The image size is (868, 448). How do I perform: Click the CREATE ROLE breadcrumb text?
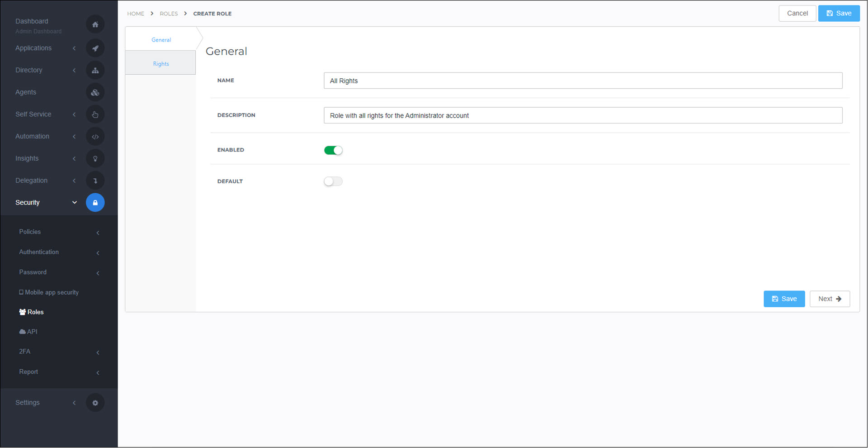pos(212,14)
